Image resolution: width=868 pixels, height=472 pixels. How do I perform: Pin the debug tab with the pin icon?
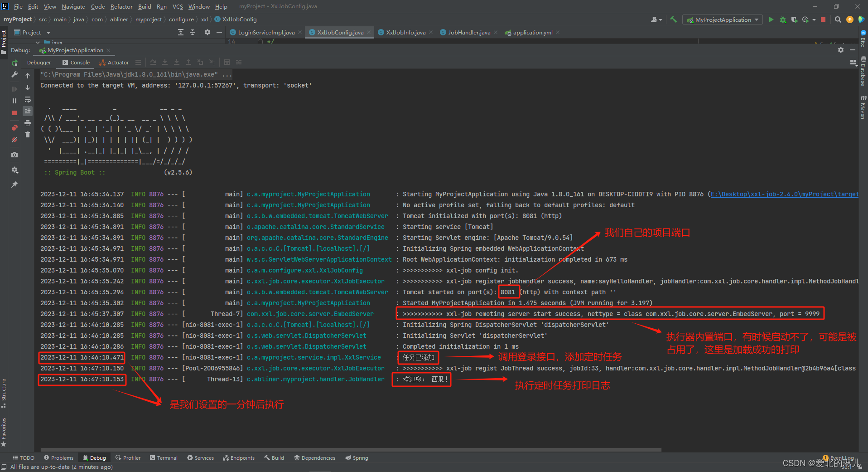click(x=14, y=185)
